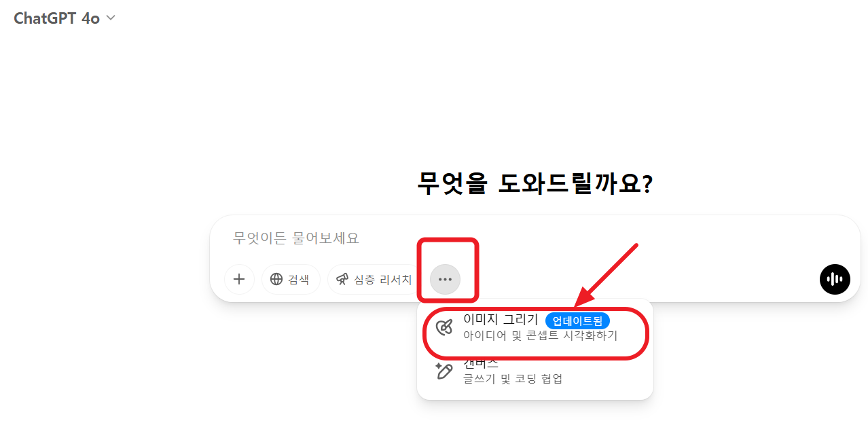
Task: Click the blue 업데이트됨 badge
Action: [577, 320]
